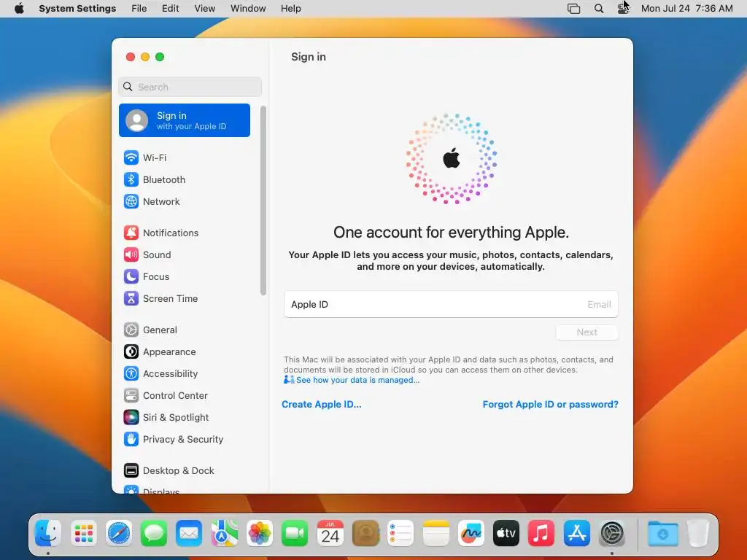The image size is (747, 560).
Task: Open Focus settings
Action: coord(184,276)
